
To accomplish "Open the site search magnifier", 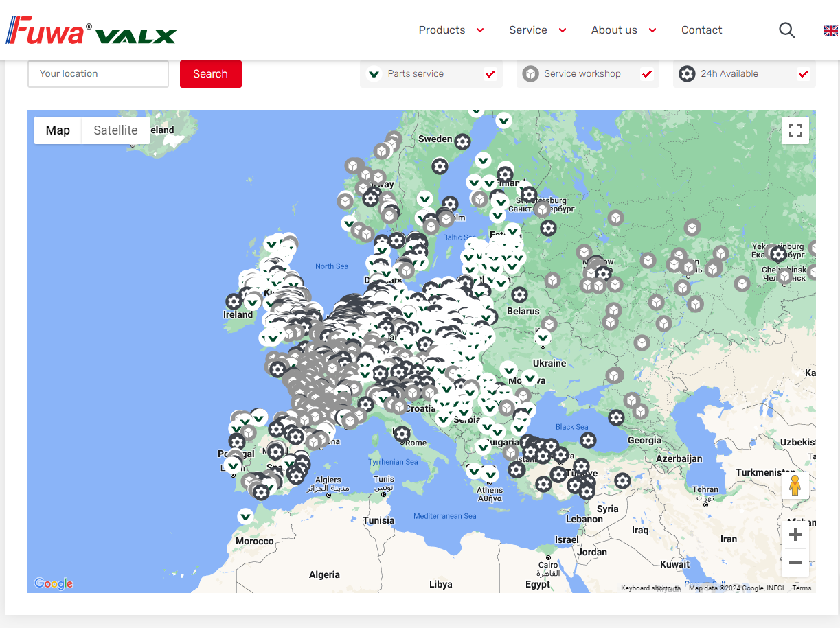I will click(x=786, y=30).
